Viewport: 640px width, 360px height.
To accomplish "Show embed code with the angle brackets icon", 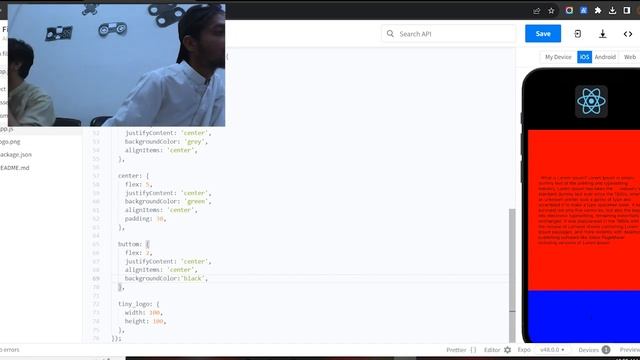I will coord(628,34).
